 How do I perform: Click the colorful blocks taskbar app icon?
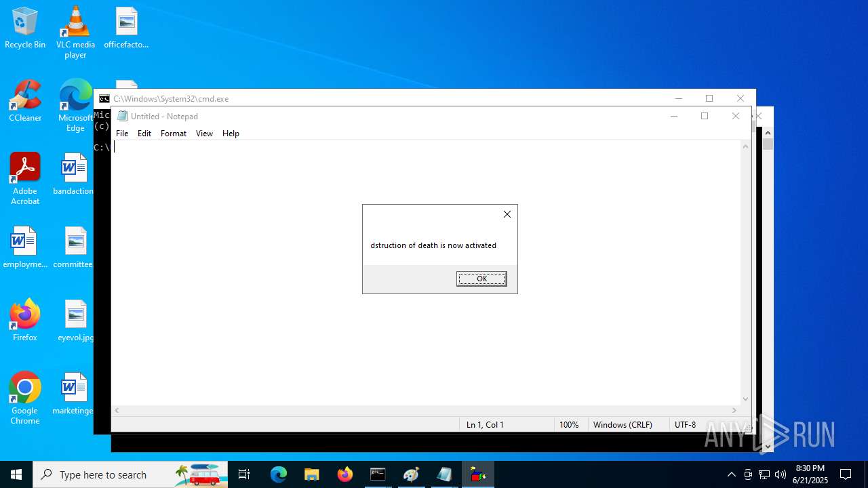click(x=478, y=474)
